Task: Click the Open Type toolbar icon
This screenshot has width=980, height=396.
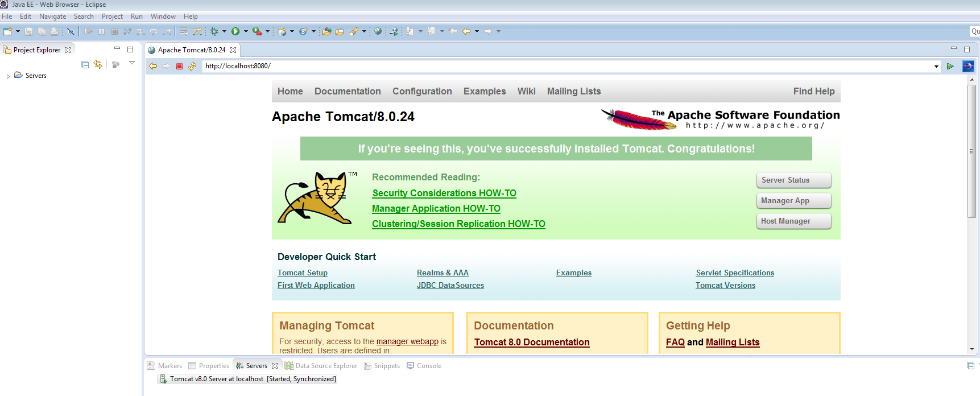Action: pyautogui.click(x=326, y=31)
